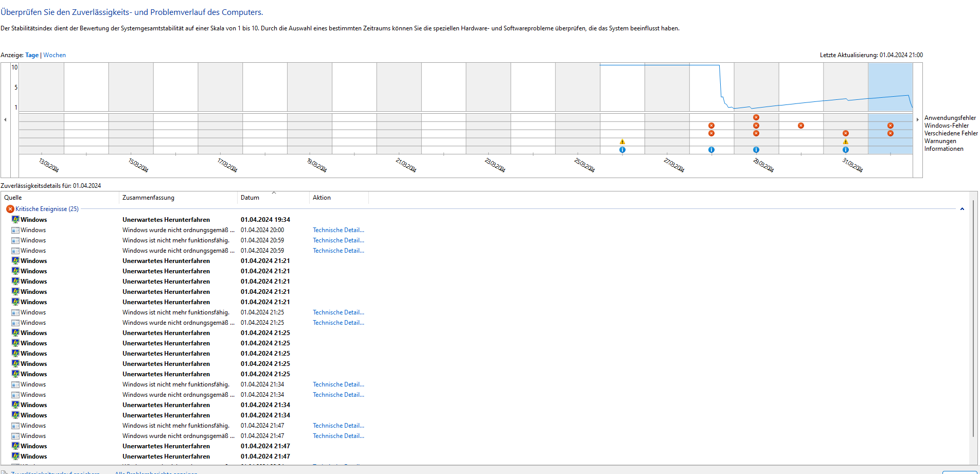Select Verschiedene Fehler icon on 31.03.2024

pyautogui.click(x=846, y=133)
